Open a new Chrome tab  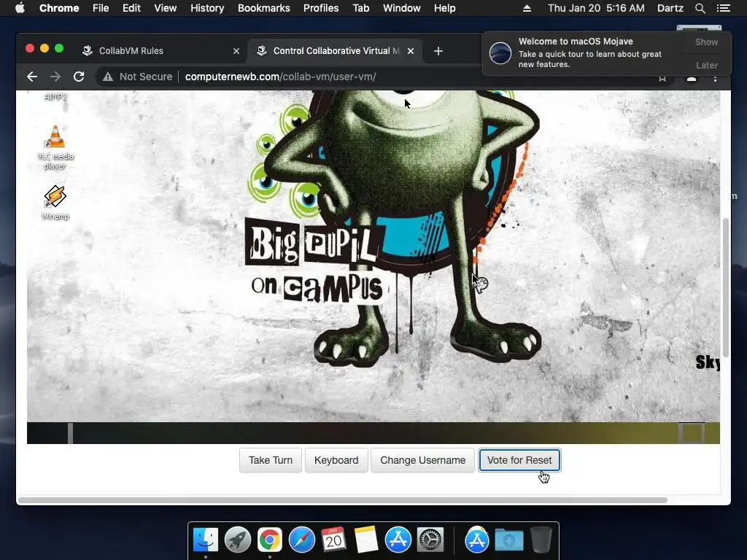click(438, 51)
